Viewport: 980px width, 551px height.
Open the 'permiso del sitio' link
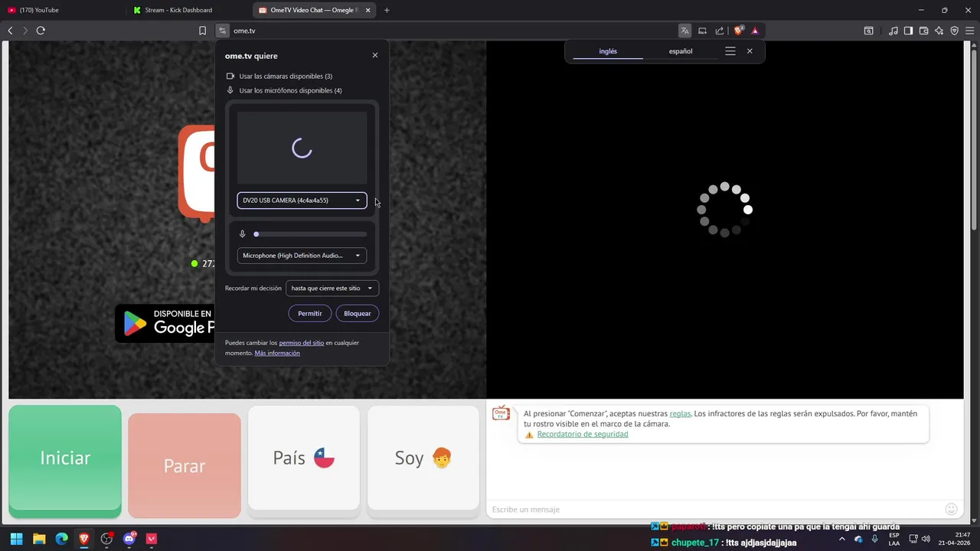point(302,343)
